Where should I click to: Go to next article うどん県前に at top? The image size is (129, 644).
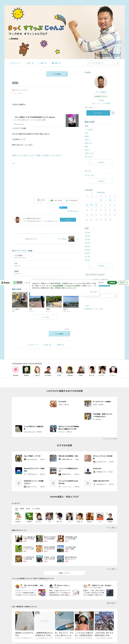point(57,74)
